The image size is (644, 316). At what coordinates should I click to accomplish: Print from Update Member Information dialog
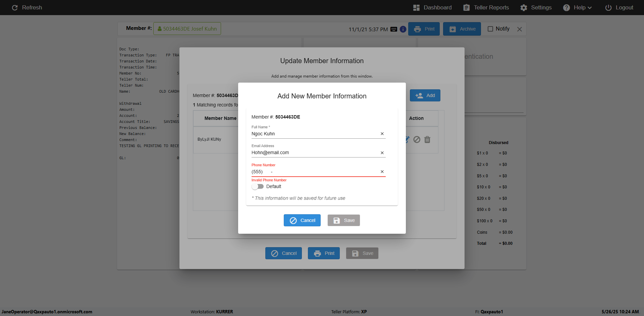324,253
